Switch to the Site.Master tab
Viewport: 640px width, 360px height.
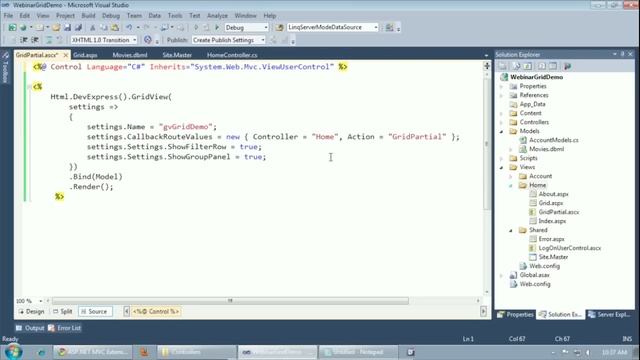[x=177, y=55]
